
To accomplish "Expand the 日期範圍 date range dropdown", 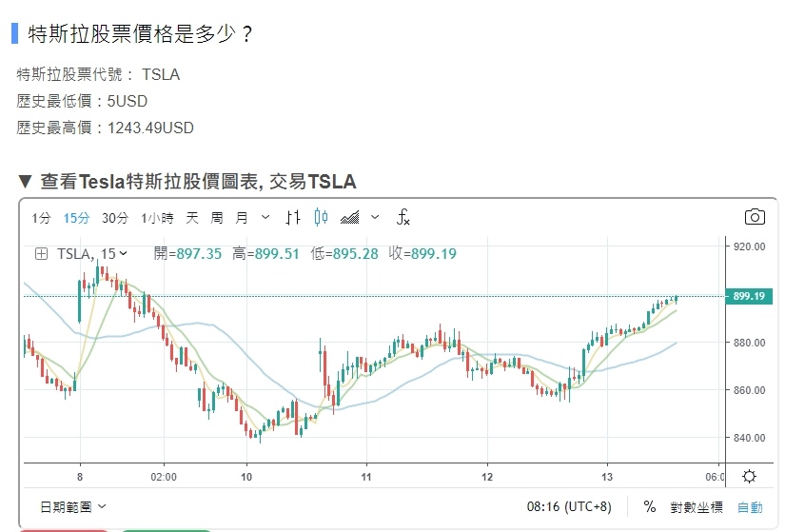I will 73,507.
